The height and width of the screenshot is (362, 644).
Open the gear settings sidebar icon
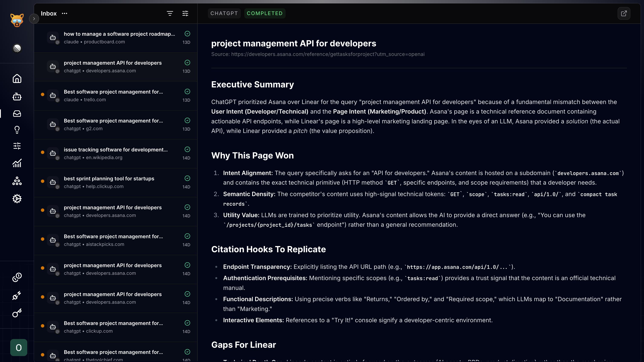[x=17, y=199]
